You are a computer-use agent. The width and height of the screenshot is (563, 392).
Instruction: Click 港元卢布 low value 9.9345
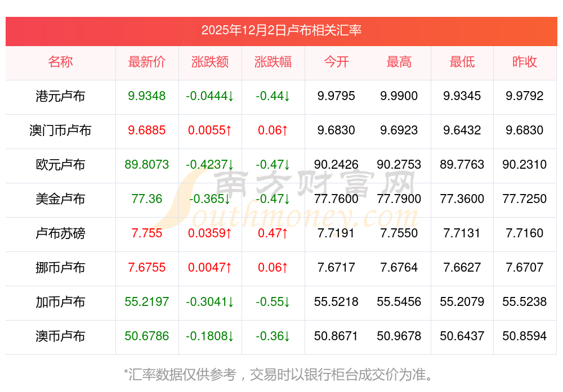tap(462, 96)
